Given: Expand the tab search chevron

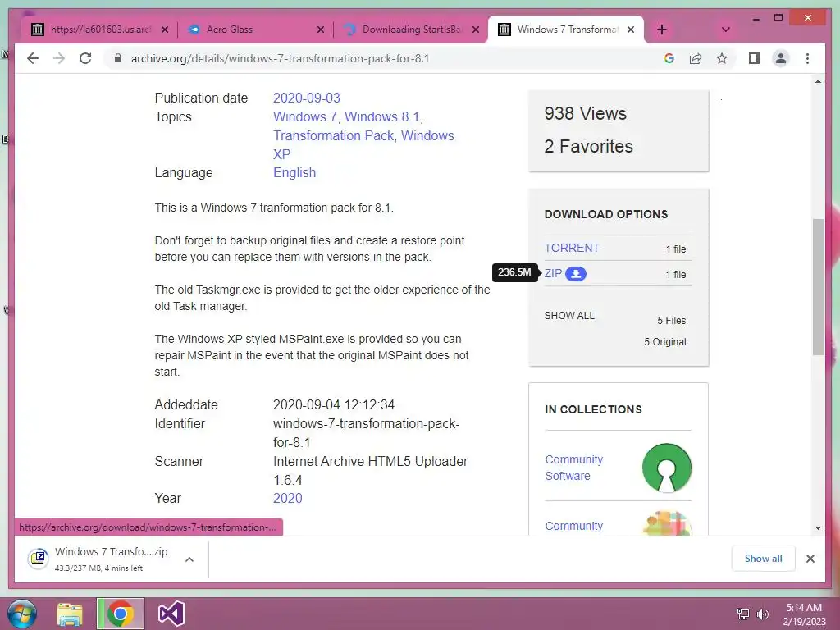Looking at the screenshot, I should [x=725, y=30].
